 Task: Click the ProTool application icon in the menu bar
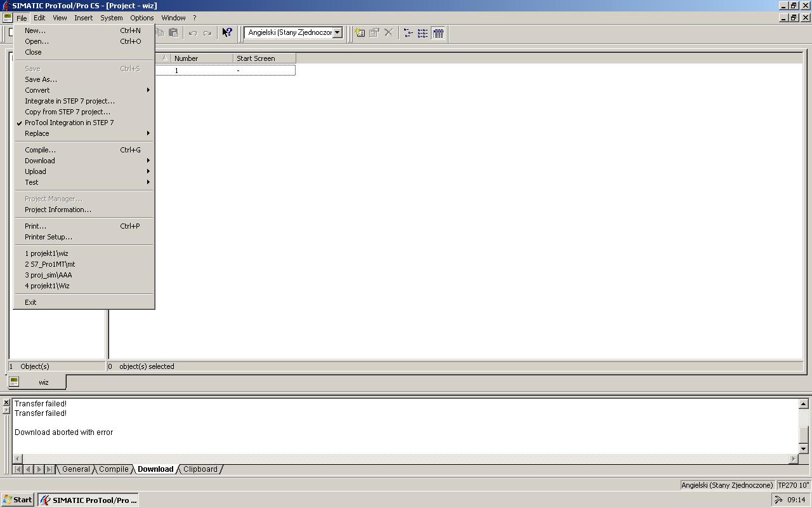(x=7, y=18)
